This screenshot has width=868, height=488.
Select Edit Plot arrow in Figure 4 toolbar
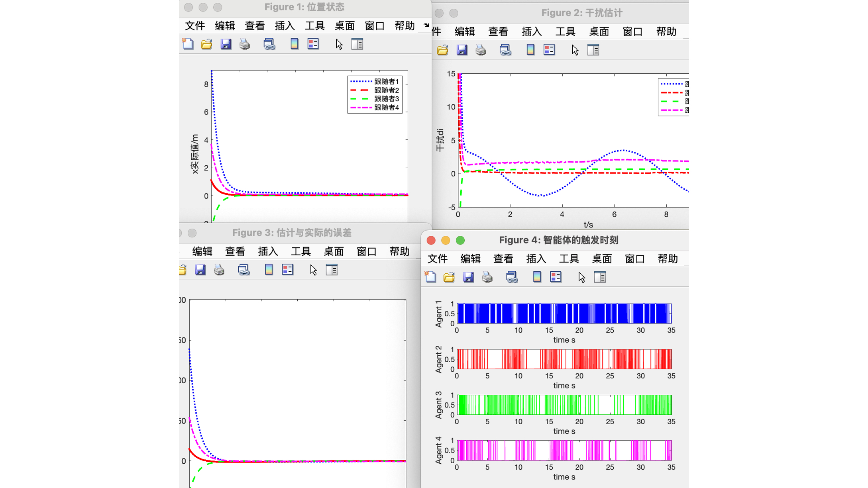(581, 277)
